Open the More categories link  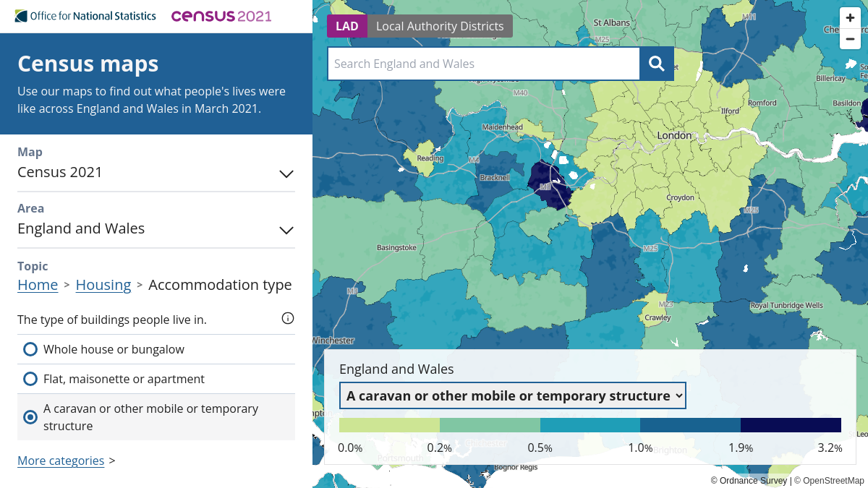click(61, 461)
